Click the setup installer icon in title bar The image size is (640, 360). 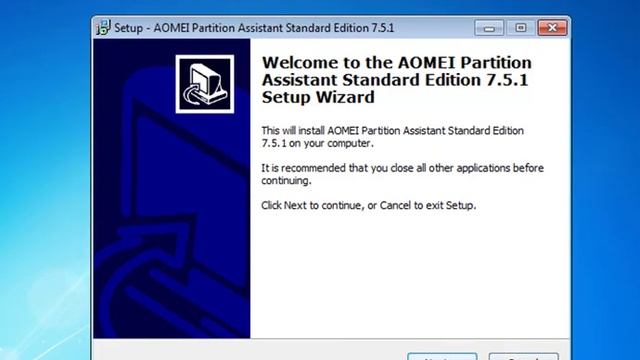pos(103,28)
